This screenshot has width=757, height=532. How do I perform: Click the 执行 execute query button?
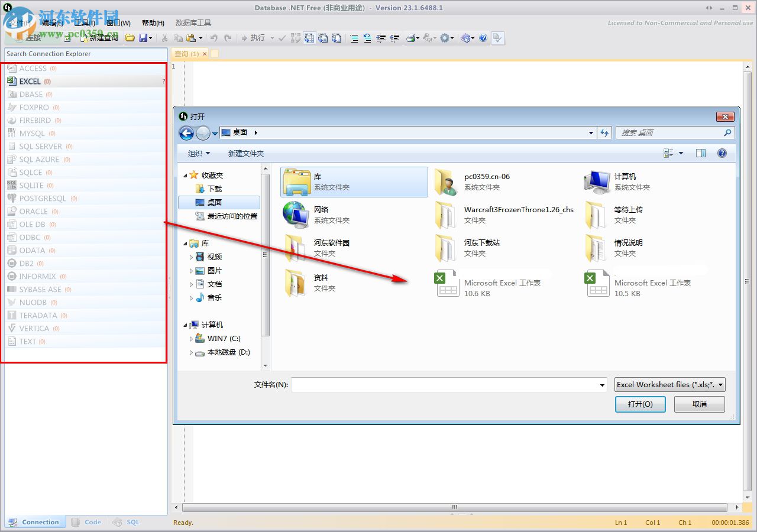click(x=253, y=38)
